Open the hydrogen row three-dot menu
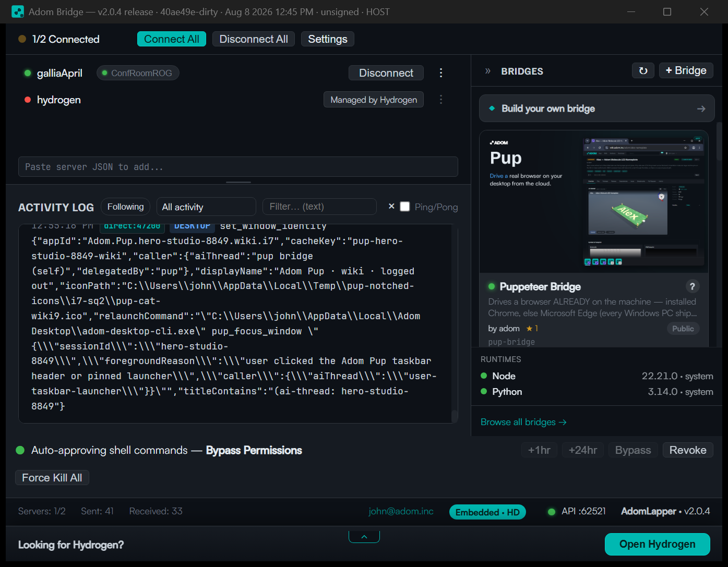728x567 pixels. point(441,100)
